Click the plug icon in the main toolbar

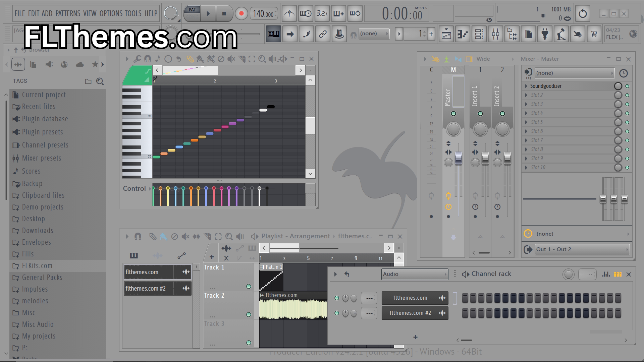[545, 34]
